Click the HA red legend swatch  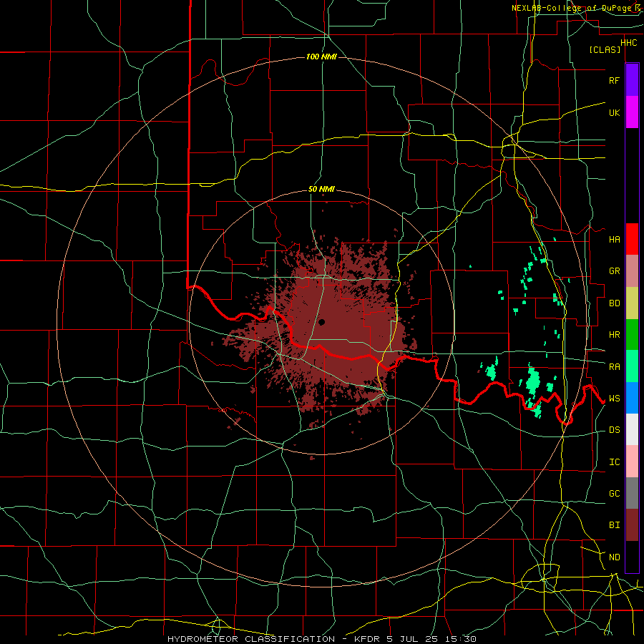pyautogui.click(x=632, y=239)
